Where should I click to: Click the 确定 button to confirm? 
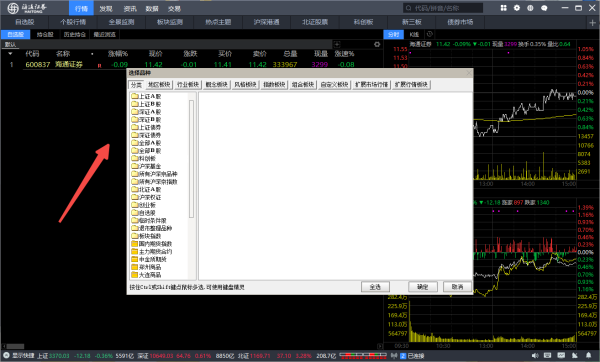pos(422,287)
